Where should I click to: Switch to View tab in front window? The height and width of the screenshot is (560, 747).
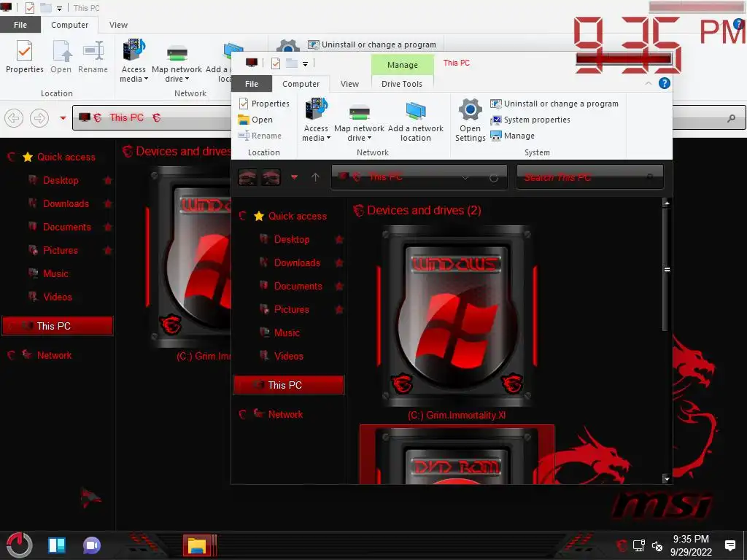pyautogui.click(x=349, y=84)
